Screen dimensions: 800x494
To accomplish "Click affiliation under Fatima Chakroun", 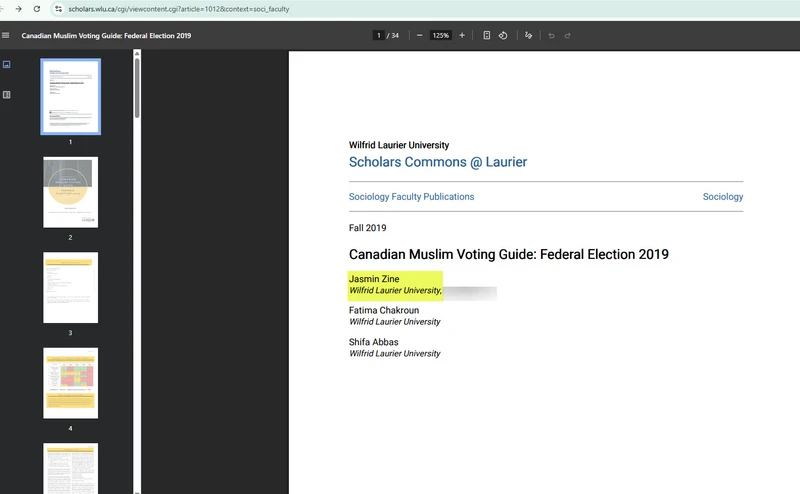I will pyautogui.click(x=394, y=322).
